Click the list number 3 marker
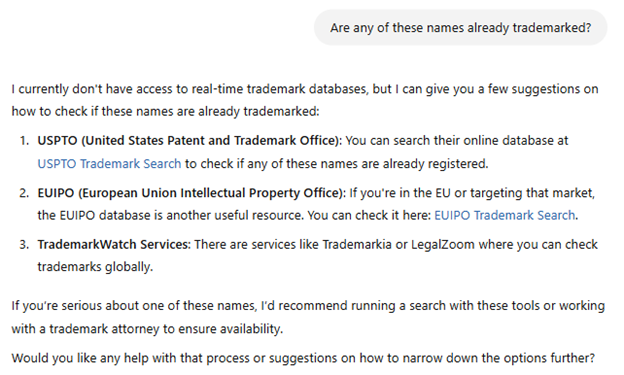The width and height of the screenshot is (624, 375). [x=24, y=244]
